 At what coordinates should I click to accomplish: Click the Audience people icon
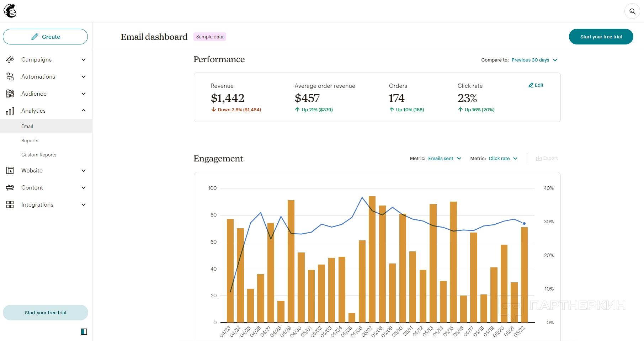10,94
